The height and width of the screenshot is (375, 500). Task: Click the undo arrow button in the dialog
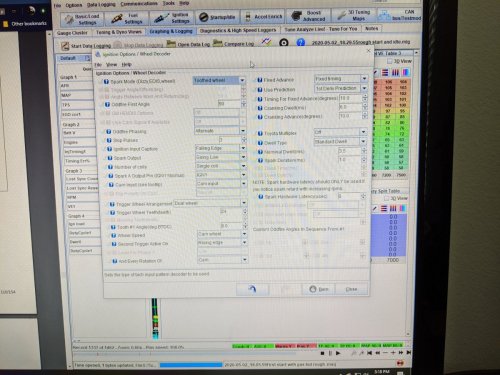pos(252,289)
